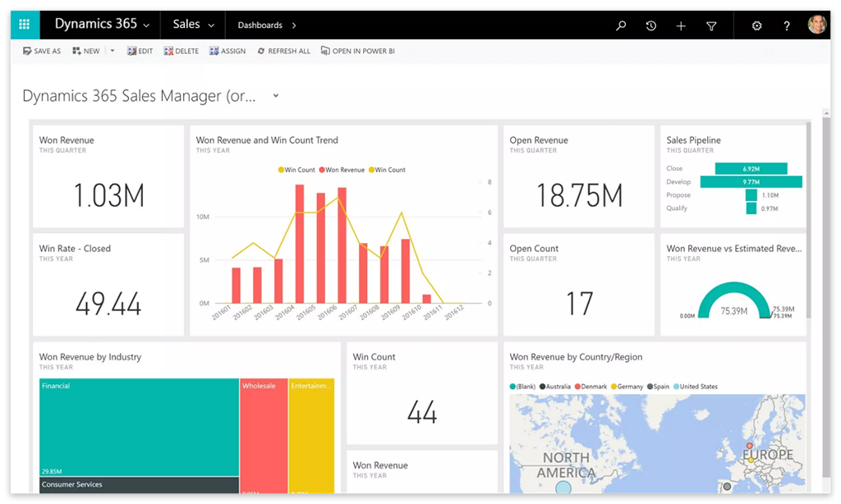Click the vertical dashboard scrollbar thumb
Screen dimensions: 841x504
click(x=826, y=296)
